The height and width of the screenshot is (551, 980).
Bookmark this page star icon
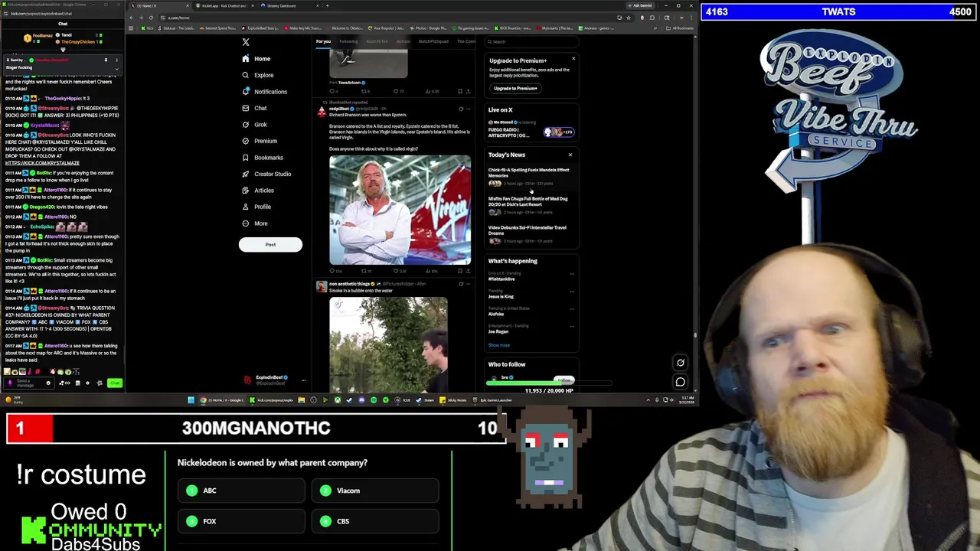coord(629,18)
